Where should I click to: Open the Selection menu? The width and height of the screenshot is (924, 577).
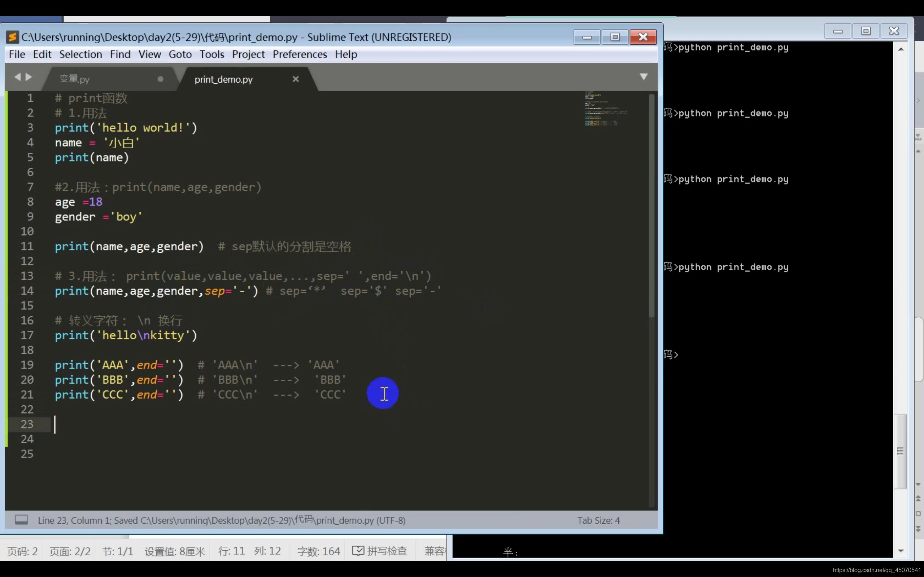(80, 54)
